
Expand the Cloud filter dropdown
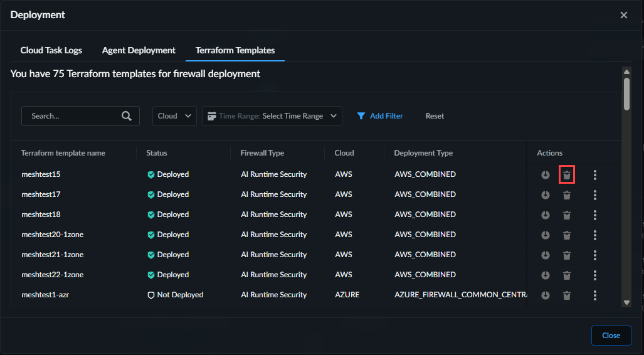[174, 116]
